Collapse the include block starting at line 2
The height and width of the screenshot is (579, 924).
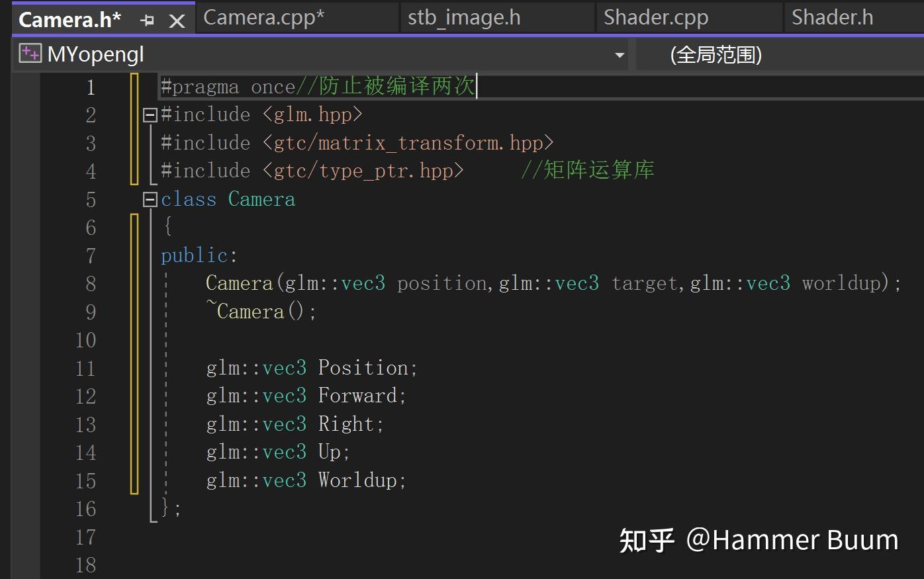click(150, 114)
